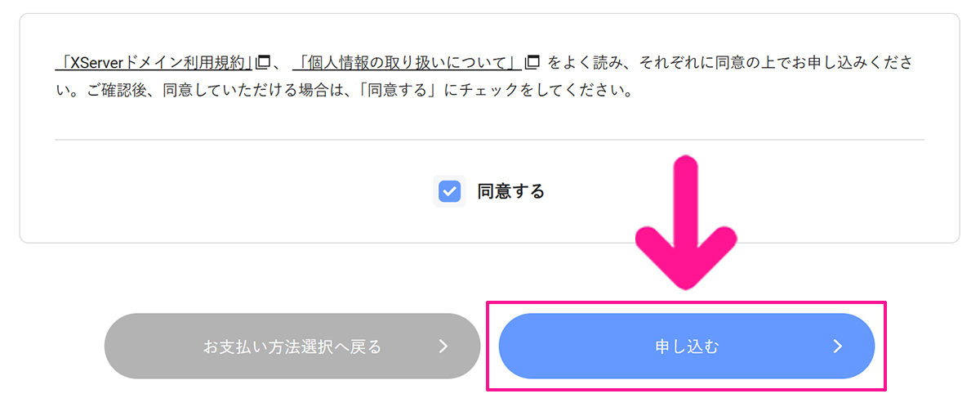Click external window icon after XServerドメイン利用規約
Viewport: 980px width, 407px height.
point(263,62)
